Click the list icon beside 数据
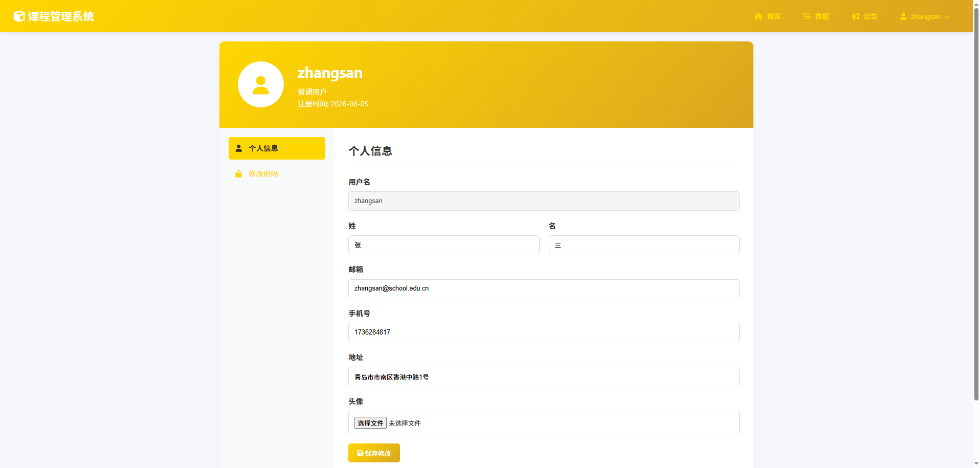Viewport: 980px width, 468px height. coord(807,16)
